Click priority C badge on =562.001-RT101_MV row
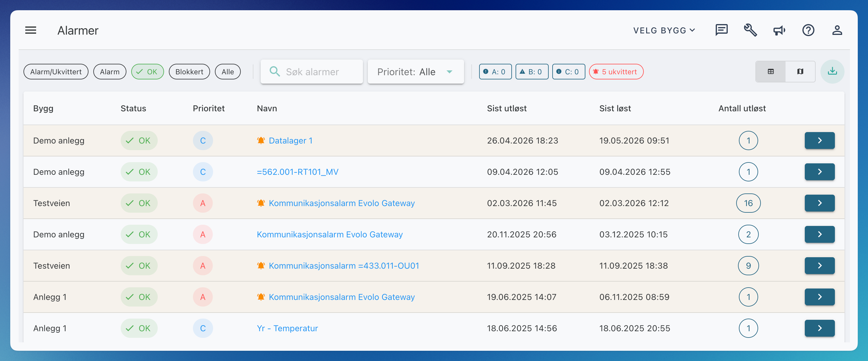868x361 pixels. point(203,172)
